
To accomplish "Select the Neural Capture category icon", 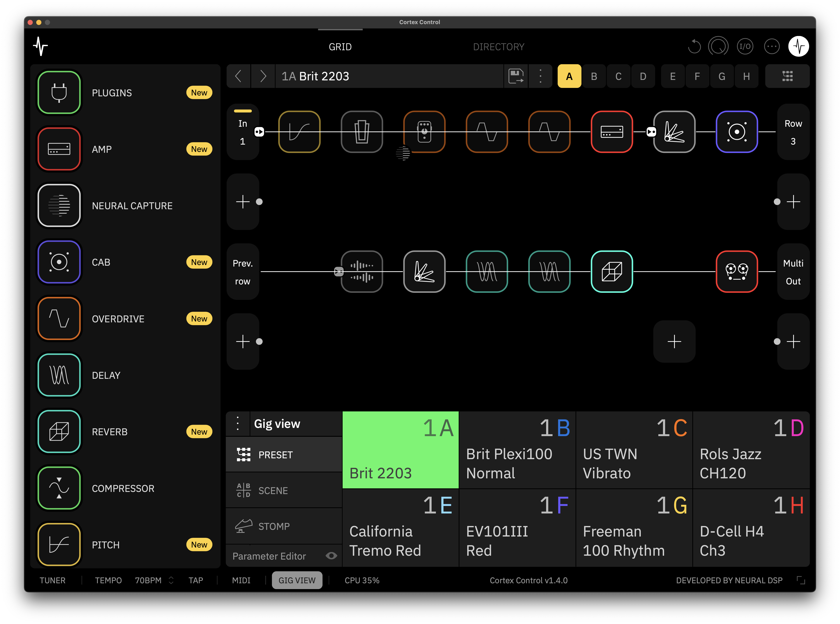I will point(59,206).
